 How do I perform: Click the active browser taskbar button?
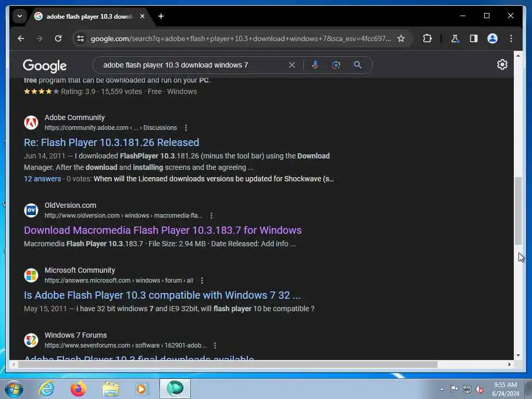(x=175, y=389)
